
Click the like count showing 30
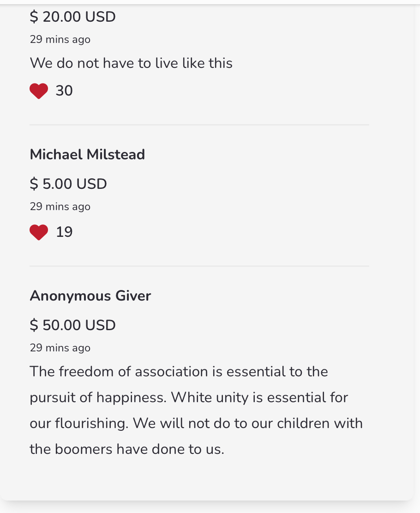pos(64,91)
